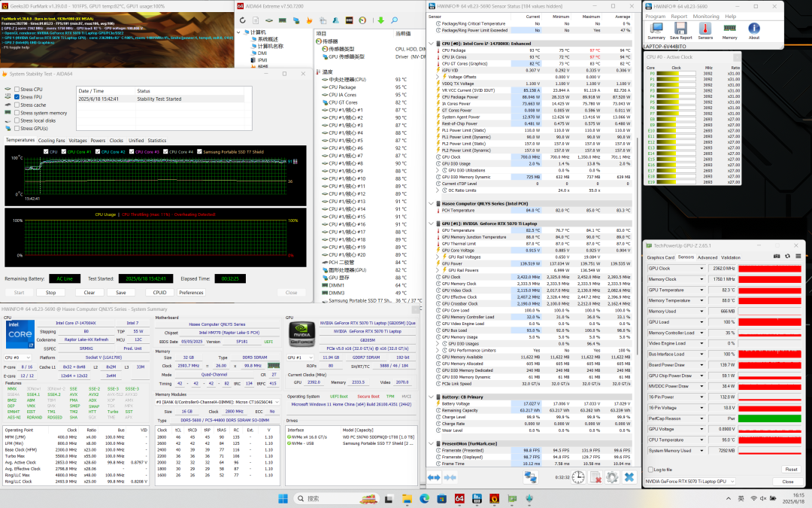Open the CPU #0 selector dropdown in System Summary
The image size is (812, 508).
click(17, 357)
